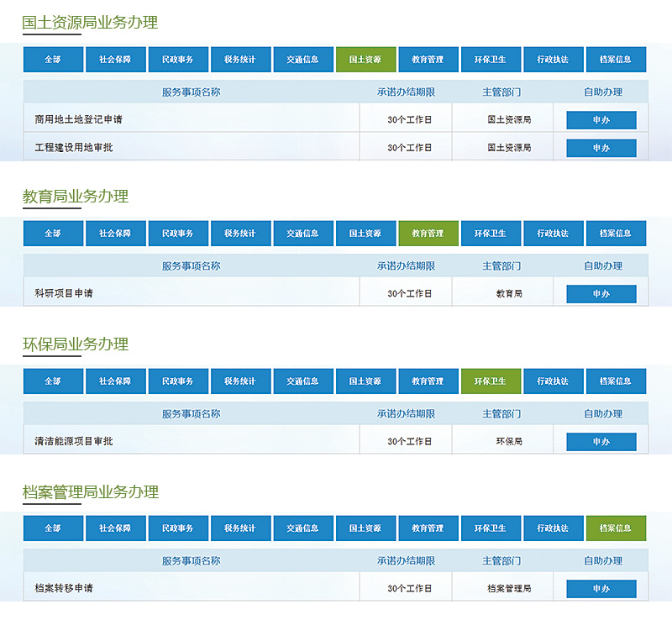Click the 档案转移申请 service item
Image resolution: width=672 pixels, height=641 pixels.
point(64,588)
